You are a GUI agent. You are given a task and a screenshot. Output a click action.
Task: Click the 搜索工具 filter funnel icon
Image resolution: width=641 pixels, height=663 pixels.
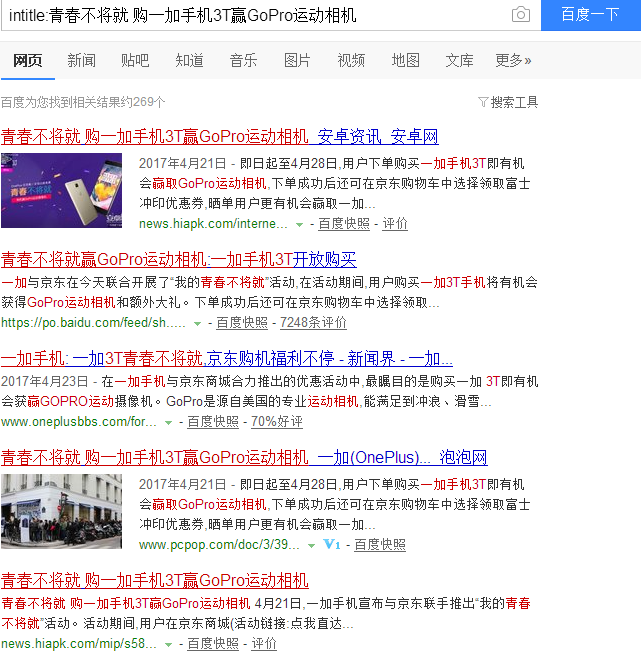pyautogui.click(x=483, y=102)
